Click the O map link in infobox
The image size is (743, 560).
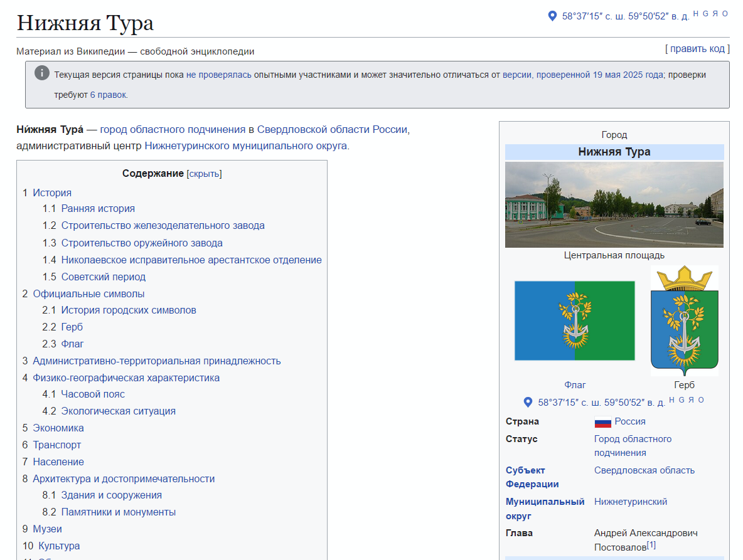coord(701,400)
